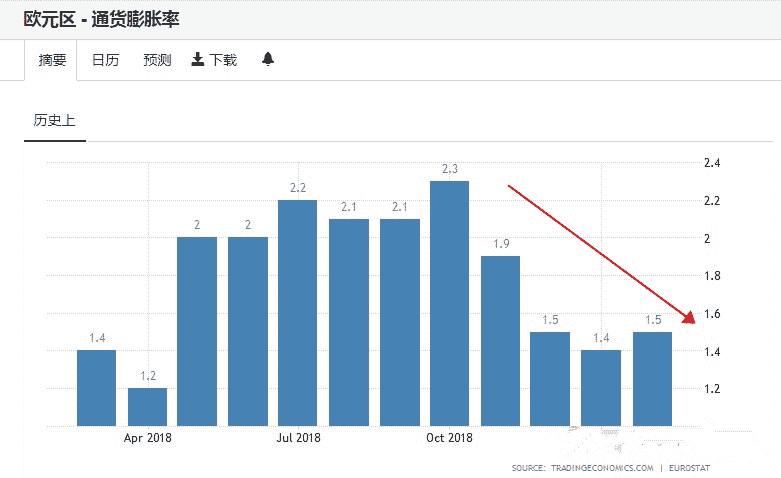Screen dimensions: 781x478
Task: Click the rightmost bar in the chart
Action: (652, 378)
